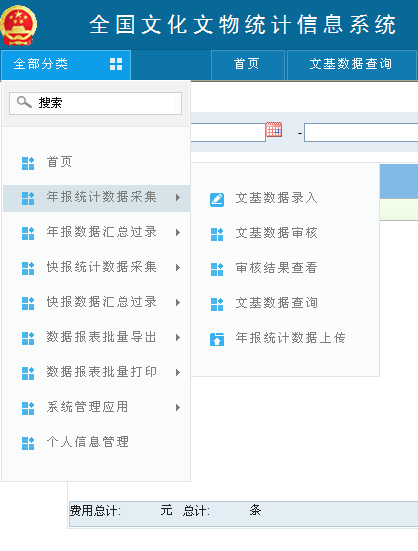Viewport: 418px width, 551px height.
Task: Open the 全部分类 category menu
Action: pyautogui.click(x=66, y=65)
